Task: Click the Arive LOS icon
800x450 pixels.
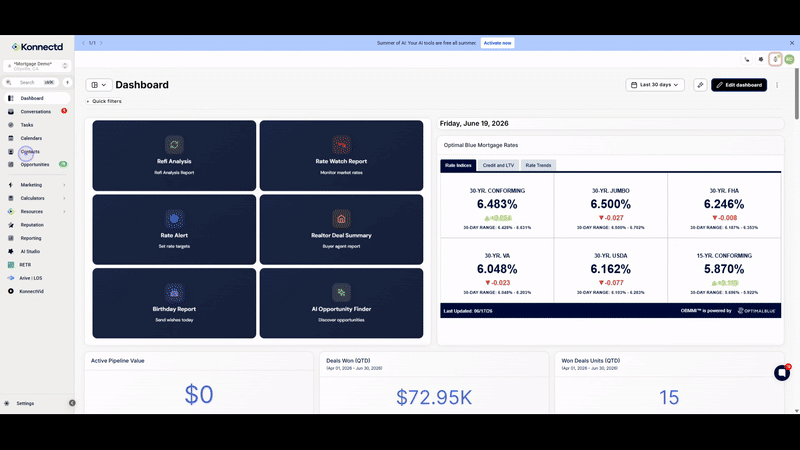Action: (11, 278)
